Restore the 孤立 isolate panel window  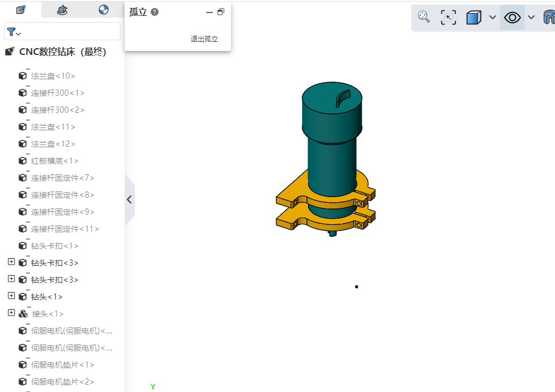point(221,12)
